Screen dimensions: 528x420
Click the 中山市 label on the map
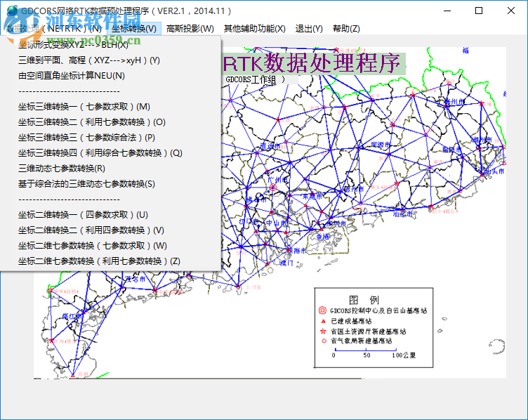(277, 223)
